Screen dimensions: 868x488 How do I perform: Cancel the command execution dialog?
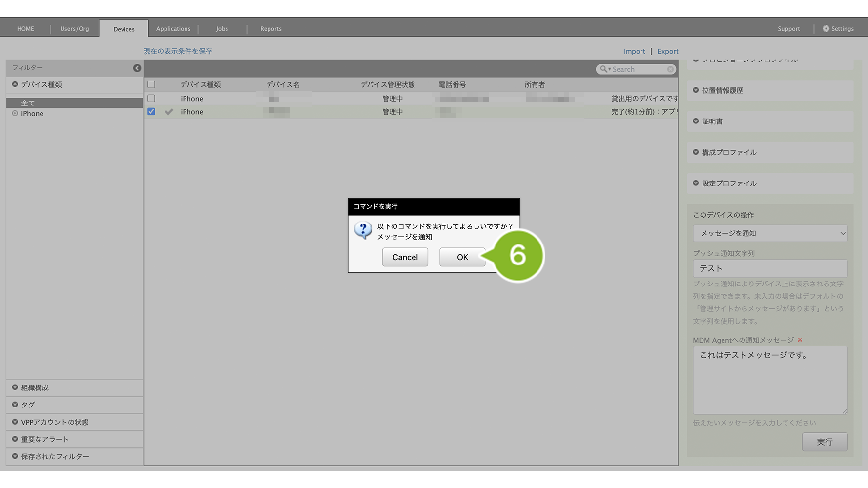coord(405,257)
